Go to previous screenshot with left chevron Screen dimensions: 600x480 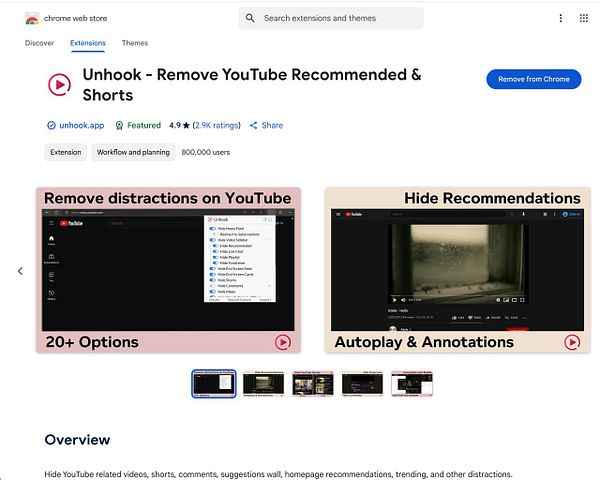(20, 271)
